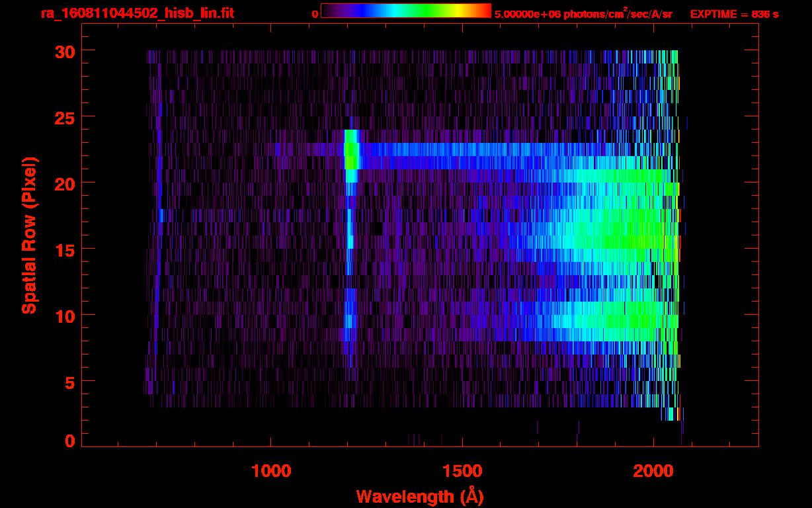This screenshot has height=508, width=812.
Task: Click the x-axis tick label 1500
Action: (462, 471)
